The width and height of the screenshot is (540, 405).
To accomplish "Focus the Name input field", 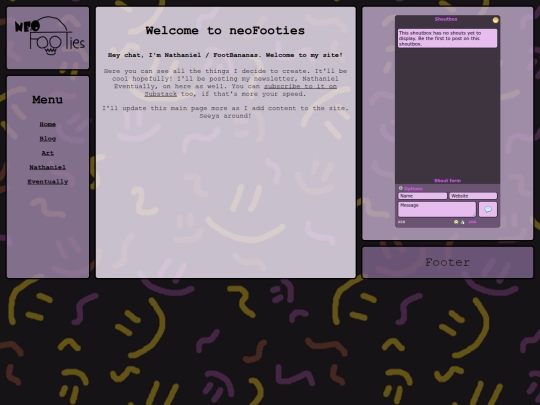I will pyautogui.click(x=423, y=196).
